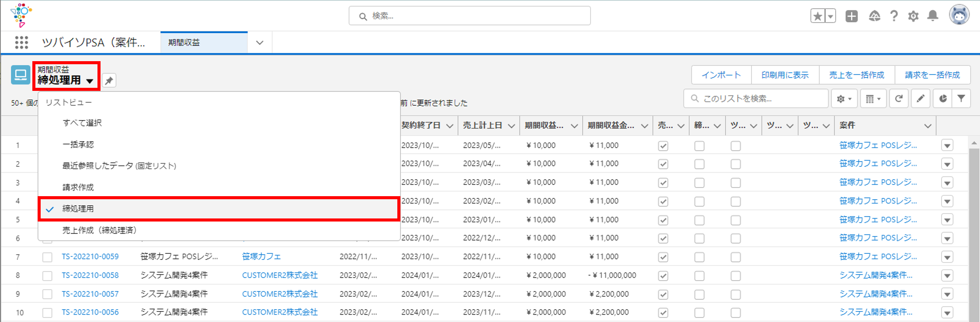980x322 pixels.
Task: Click the 売上を一括作成 button
Action: coord(856,75)
